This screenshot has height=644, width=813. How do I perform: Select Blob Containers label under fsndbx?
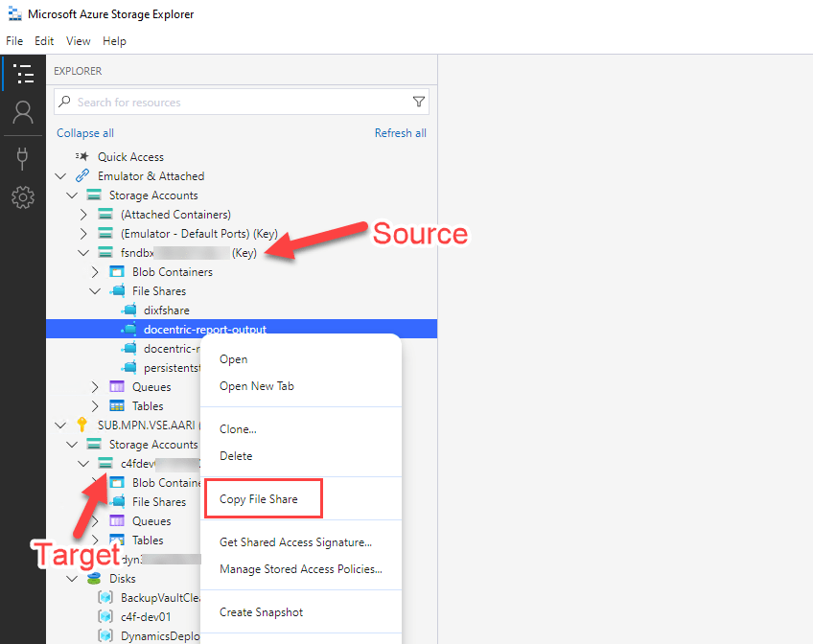tap(173, 272)
